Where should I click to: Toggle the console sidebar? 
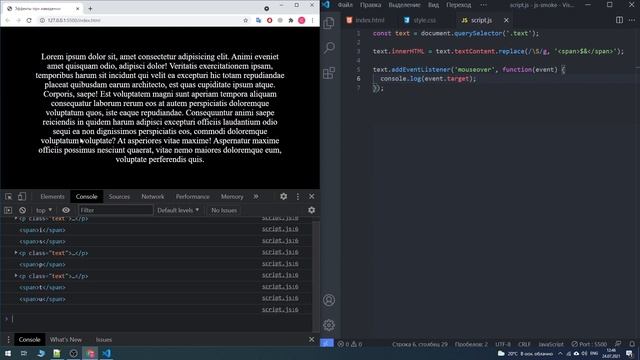pyautogui.click(x=8, y=210)
